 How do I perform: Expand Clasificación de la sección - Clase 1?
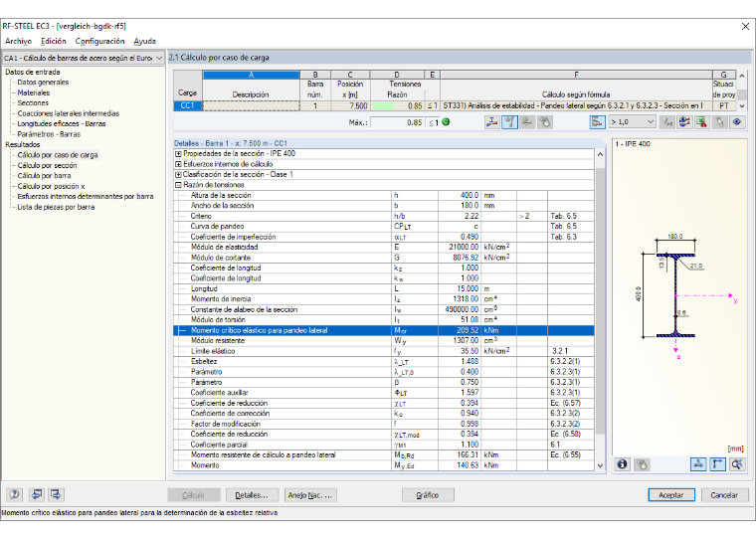coord(178,174)
